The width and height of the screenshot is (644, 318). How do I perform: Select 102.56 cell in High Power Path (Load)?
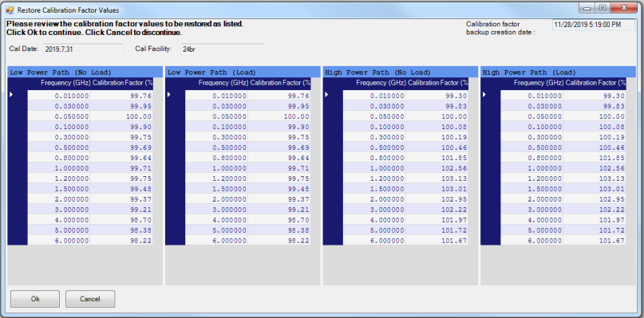pos(595,168)
